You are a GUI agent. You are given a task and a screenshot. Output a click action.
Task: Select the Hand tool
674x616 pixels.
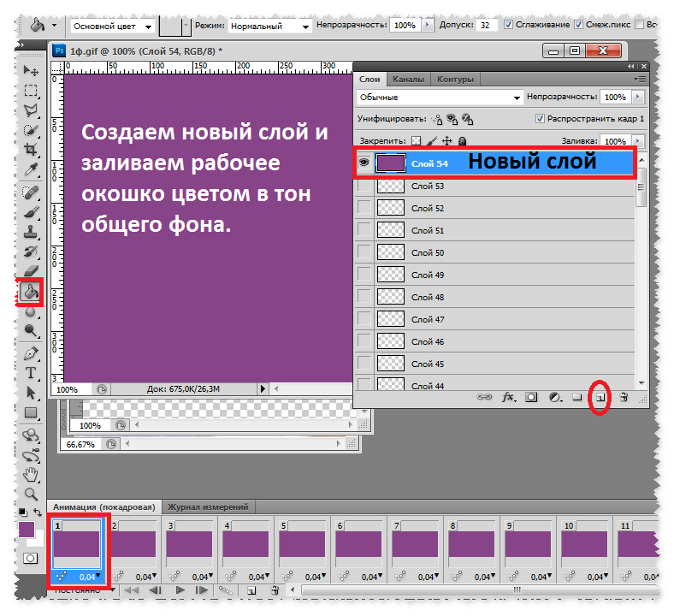coord(31,476)
